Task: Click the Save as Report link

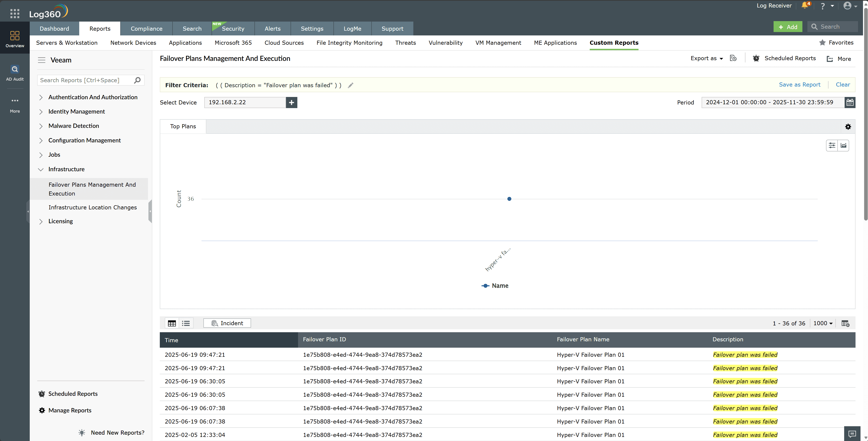Action: tap(800, 85)
